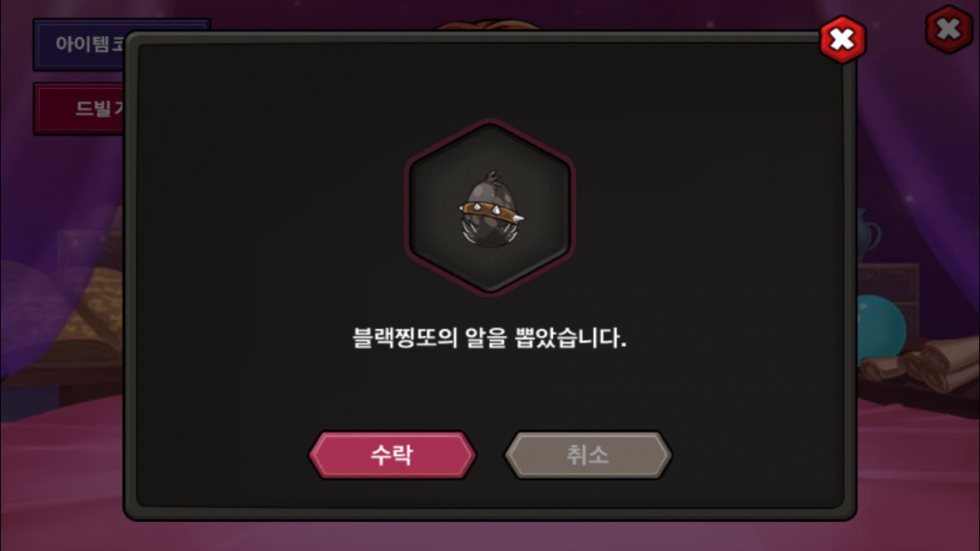980x551 pixels.
Task: Accept the egg with the 수락 button
Action: pyautogui.click(x=392, y=455)
